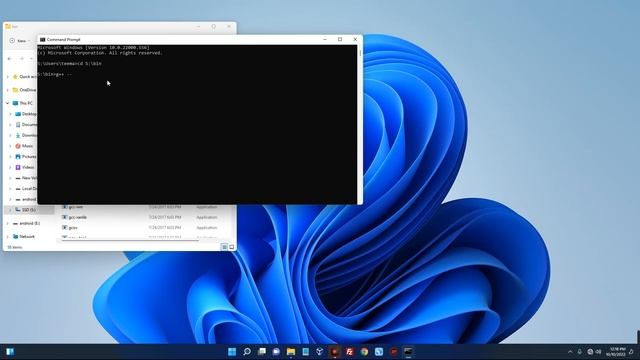Open the notification center bell icon

(631, 351)
